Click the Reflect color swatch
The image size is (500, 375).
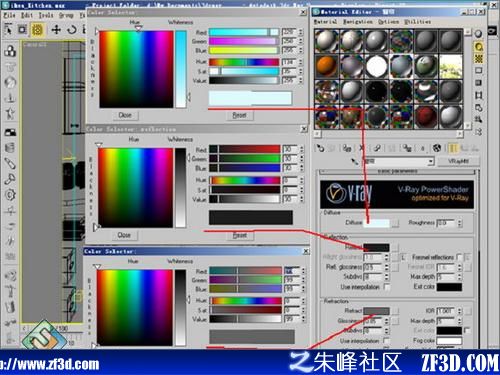(376, 247)
